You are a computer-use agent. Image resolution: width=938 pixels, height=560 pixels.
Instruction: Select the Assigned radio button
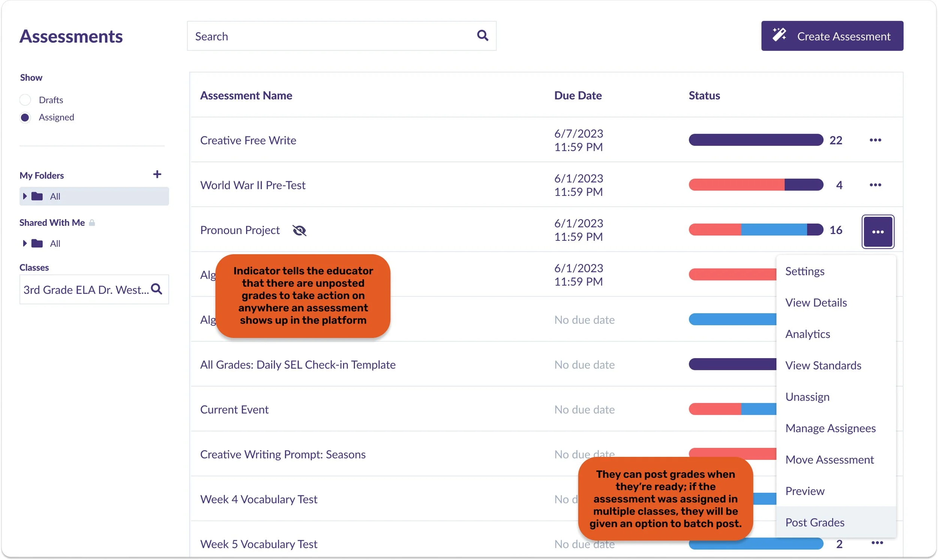[25, 117]
